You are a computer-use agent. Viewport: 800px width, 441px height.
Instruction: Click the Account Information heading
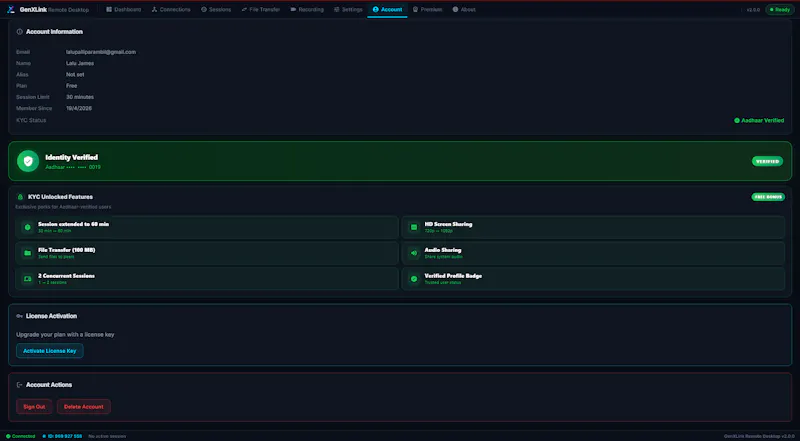54,32
